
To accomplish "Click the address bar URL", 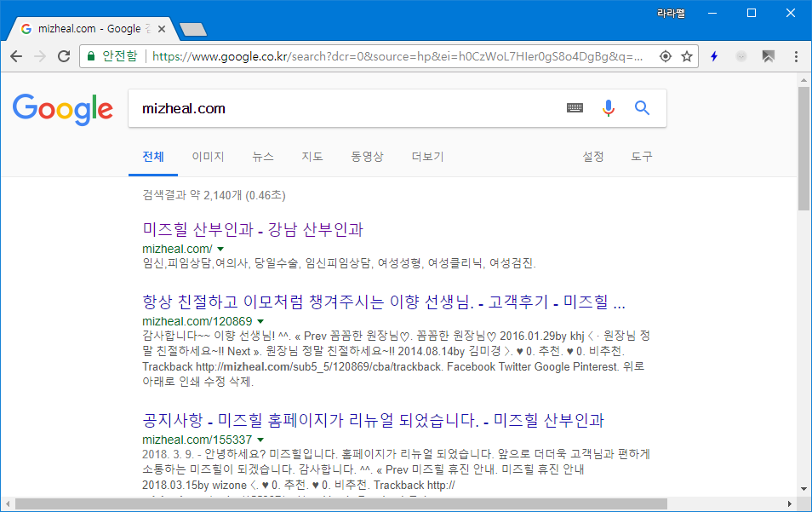I will pos(397,56).
